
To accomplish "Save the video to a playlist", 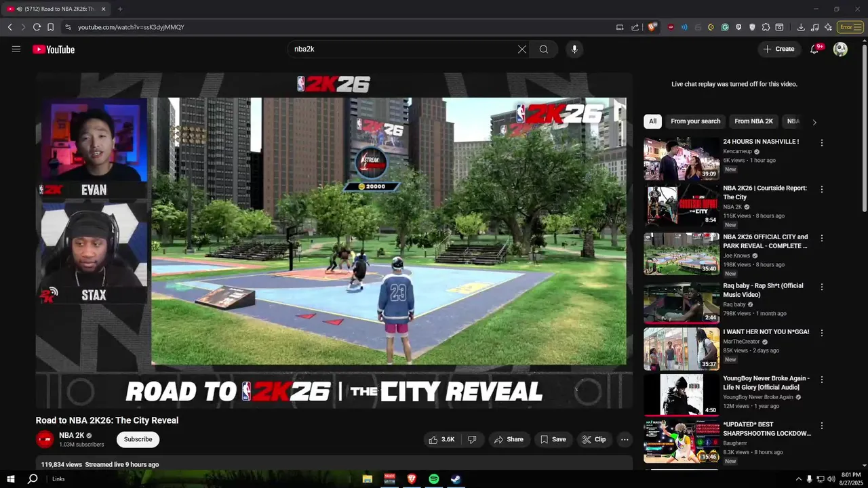I will click(x=553, y=439).
